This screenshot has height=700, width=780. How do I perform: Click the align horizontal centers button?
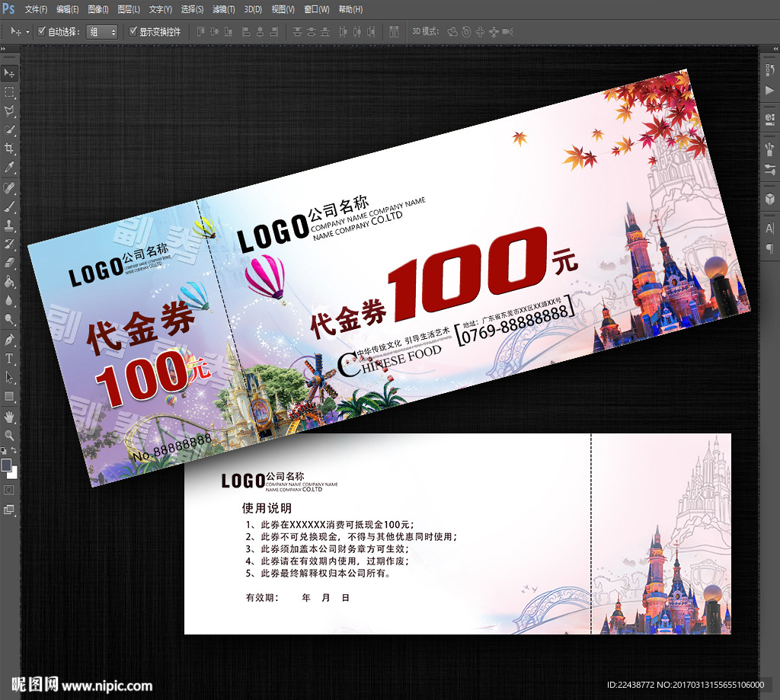coord(260,32)
